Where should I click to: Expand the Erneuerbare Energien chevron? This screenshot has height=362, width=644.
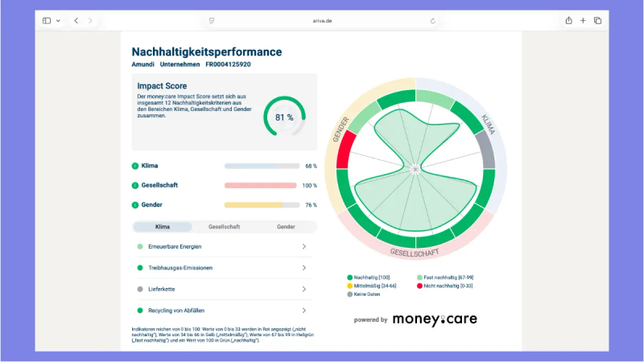(304, 246)
